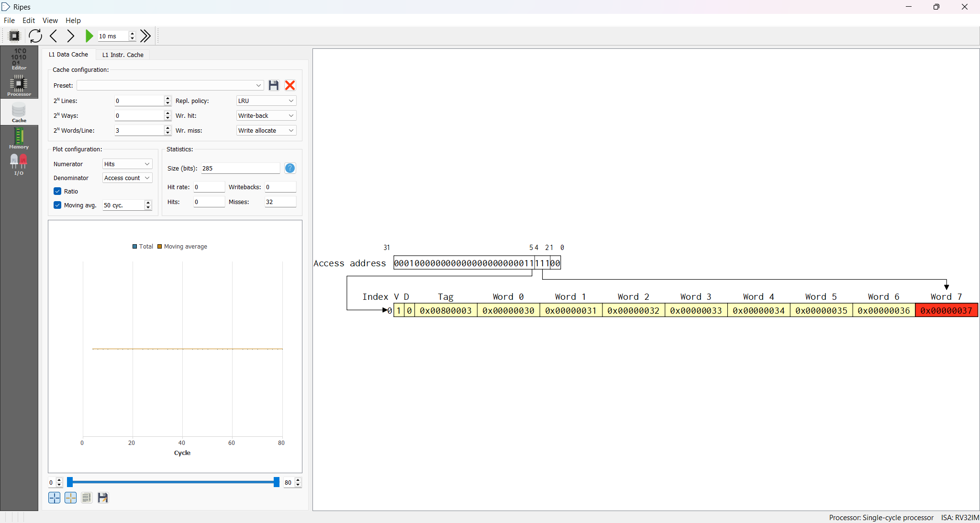Open the Repl. policy LRU dropdown
The width and height of the screenshot is (980, 523).
266,101
